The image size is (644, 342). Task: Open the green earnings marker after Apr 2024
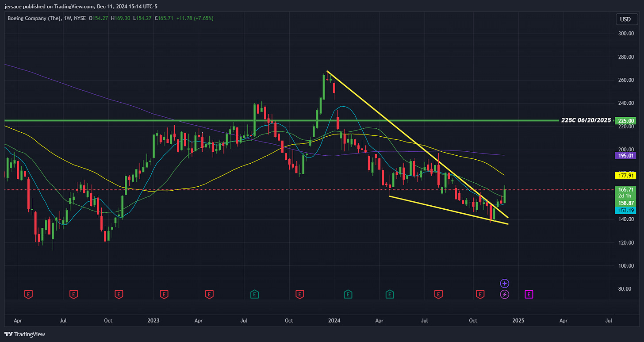[390, 294]
